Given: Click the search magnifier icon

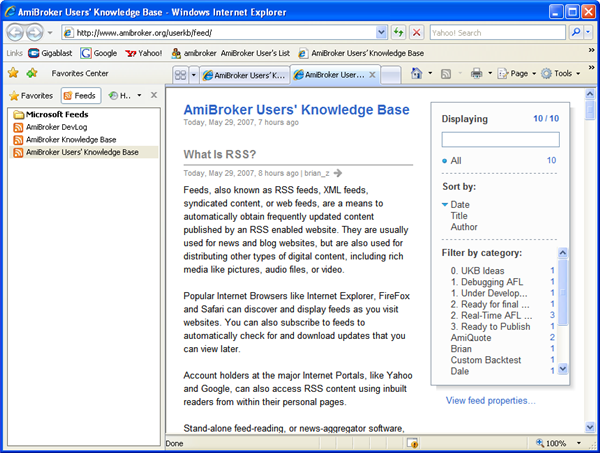Looking at the screenshot, I should (578, 32).
